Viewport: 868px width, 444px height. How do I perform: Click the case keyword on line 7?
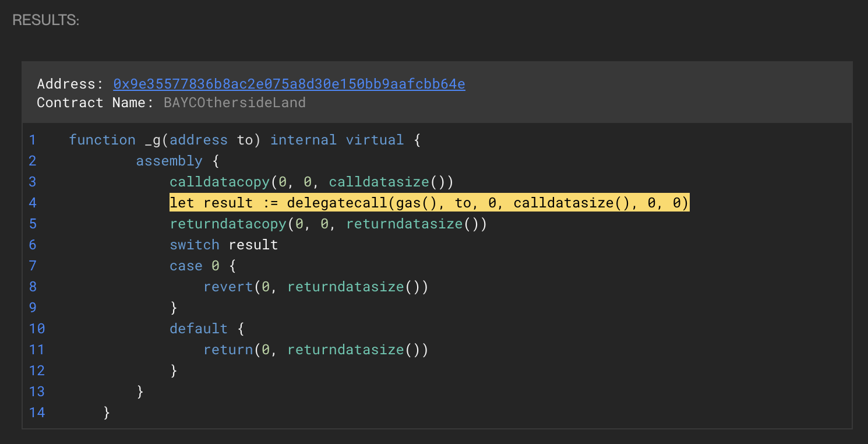(x=186, y=266)
